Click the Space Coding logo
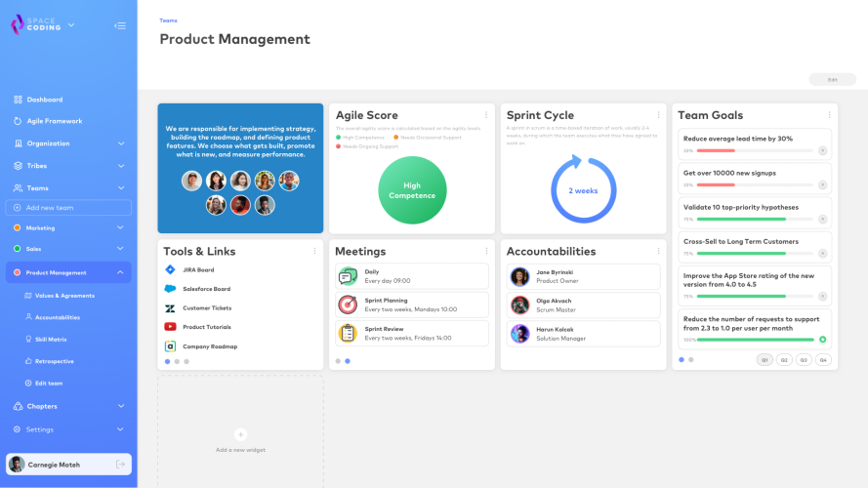 (36, 24)
